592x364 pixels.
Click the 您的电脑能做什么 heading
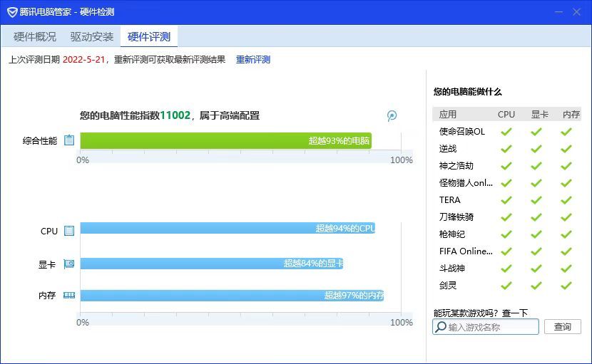tap(467, 92)
